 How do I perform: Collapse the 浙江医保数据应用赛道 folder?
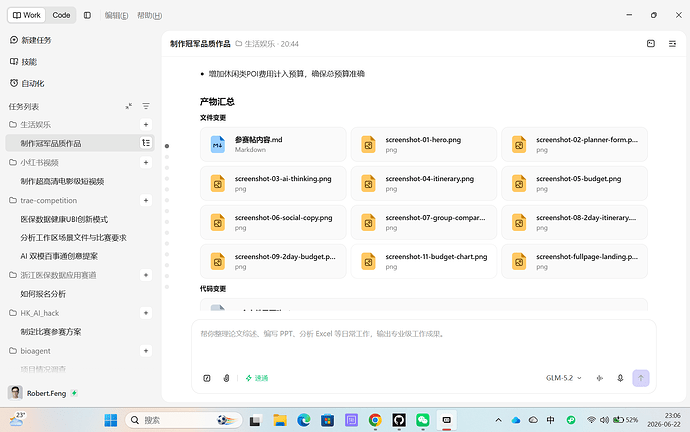[x=53, y=275]
